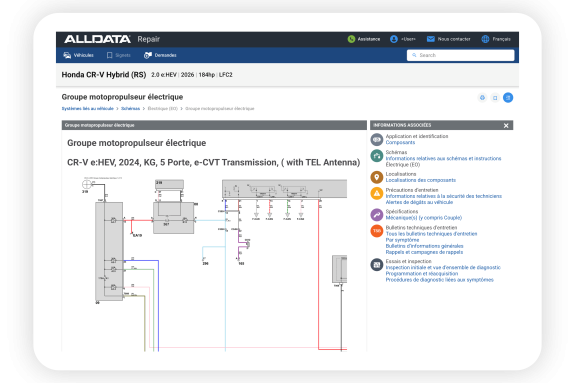The image size is (575, 383).
Task: Click into the Search field
Action: point(460,55)
